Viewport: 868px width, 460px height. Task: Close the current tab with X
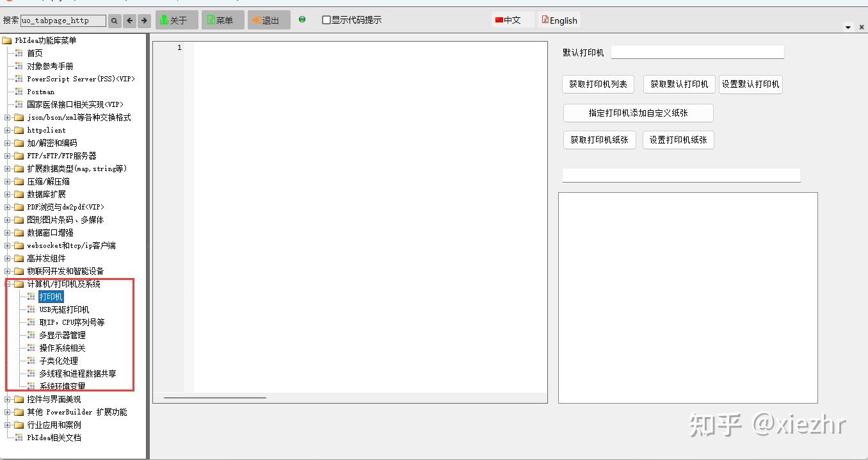click(862, 28)
